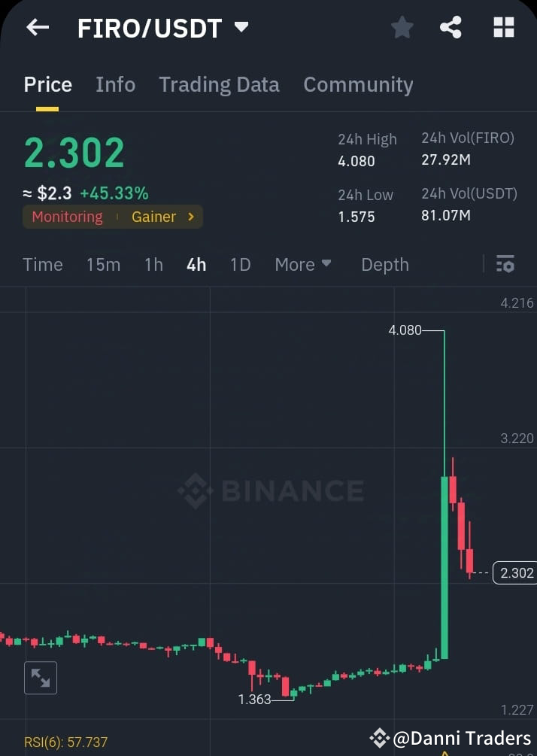The width and height of the screenshot is (537, 756).
Task: Open the More timeframes dropdown
Action: (x=302, y=264)
